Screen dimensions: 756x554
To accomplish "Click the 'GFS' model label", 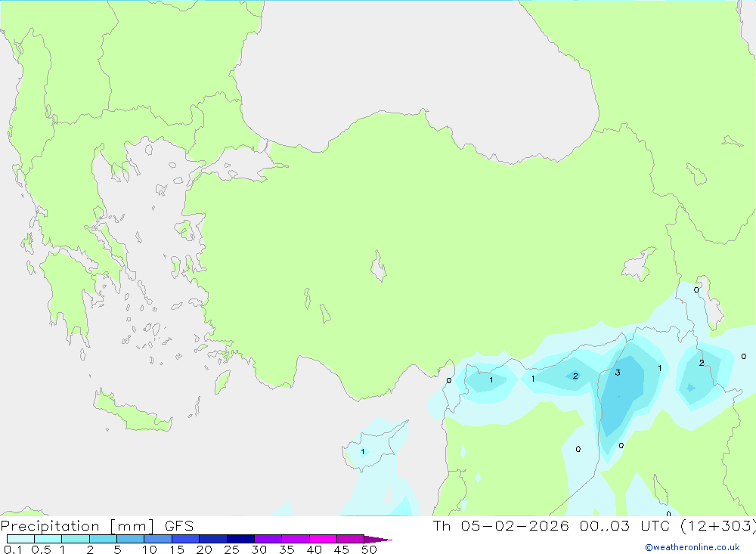I will point(179,525).
